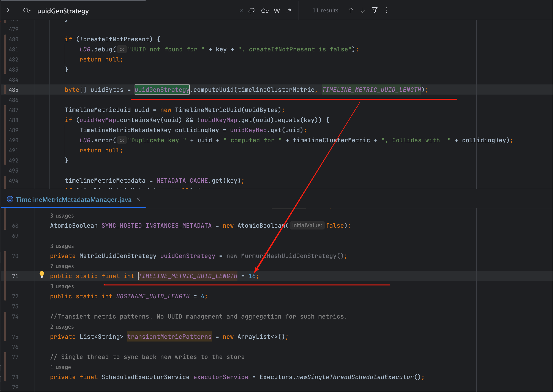Image resolution: width=553 pixels, height=392 pixels.
Task: Click newSingleThreadScheduledExecutor on line 78
Action: click(x=355, y=377)
